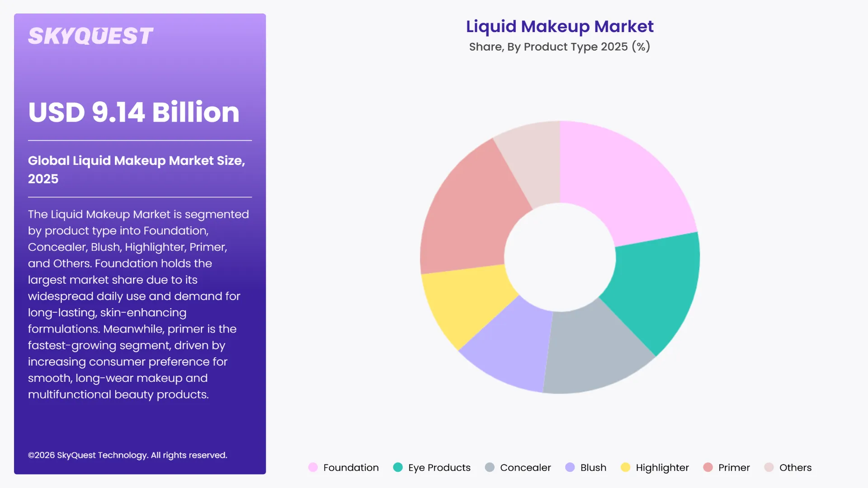Click the Foundation legend color dot
The image size is (868, 488).
[x=313, y=467]
